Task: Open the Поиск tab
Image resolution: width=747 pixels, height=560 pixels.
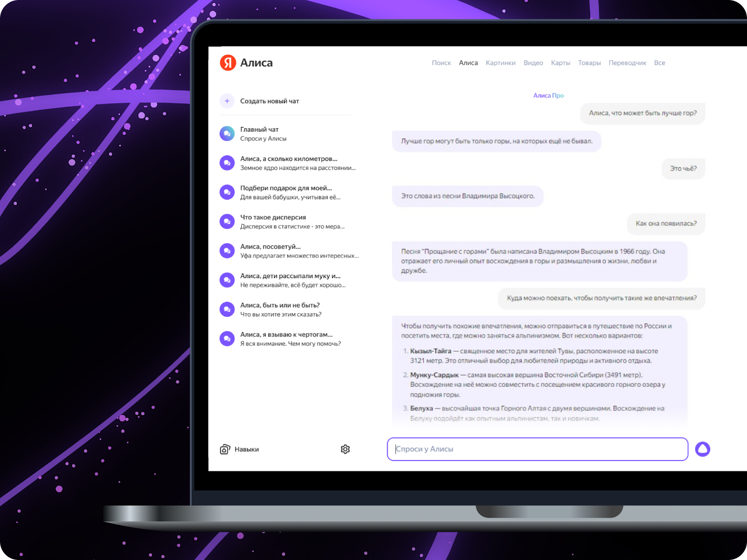Action: 441,63
